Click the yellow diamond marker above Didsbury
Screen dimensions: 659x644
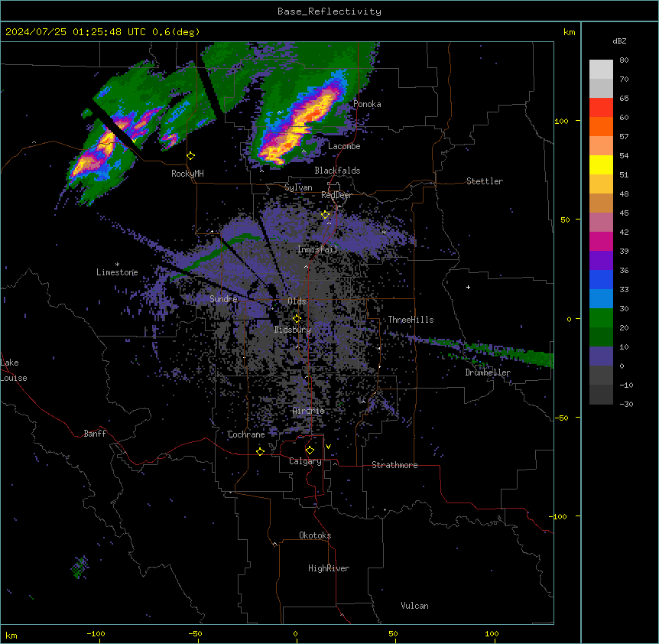click(x=297, y=319)
